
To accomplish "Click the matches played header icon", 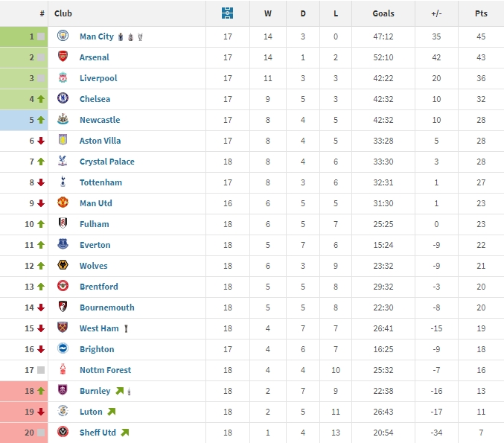I will tap(228, 13).
